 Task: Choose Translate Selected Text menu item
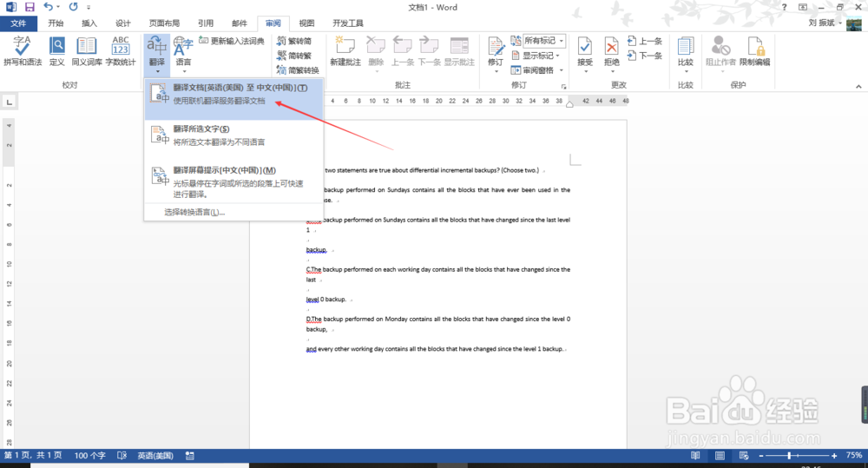(233, 135)
